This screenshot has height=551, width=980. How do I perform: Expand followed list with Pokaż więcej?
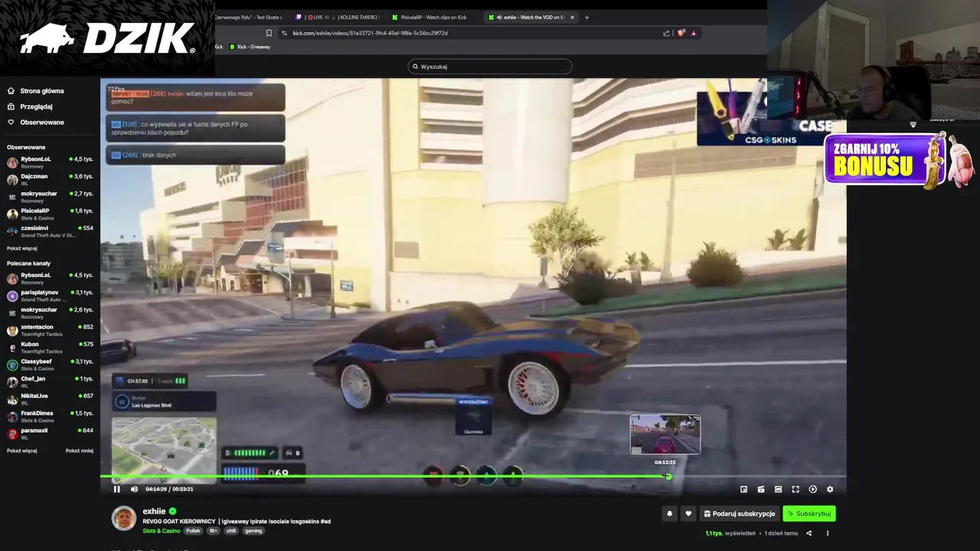tap(21, 248)
